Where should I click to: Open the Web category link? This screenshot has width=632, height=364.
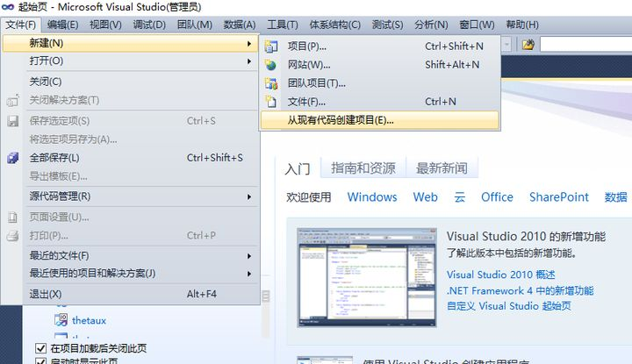point(425,197)
